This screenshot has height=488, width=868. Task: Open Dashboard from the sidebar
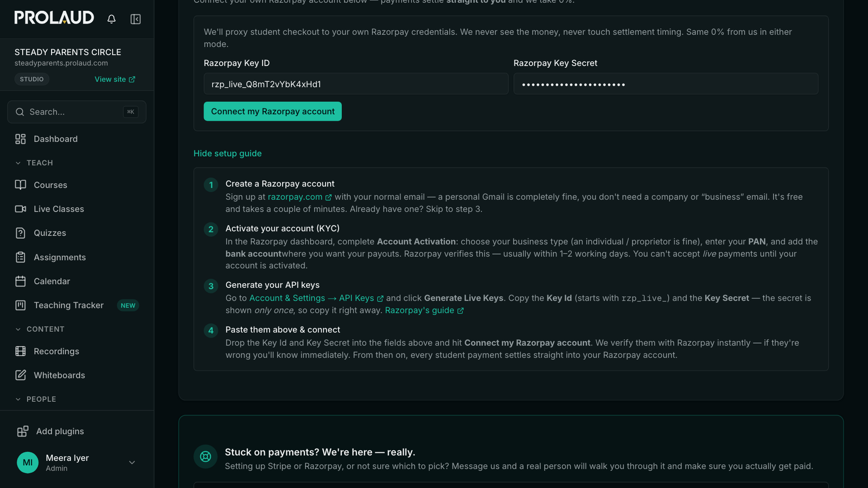(77, 139)
